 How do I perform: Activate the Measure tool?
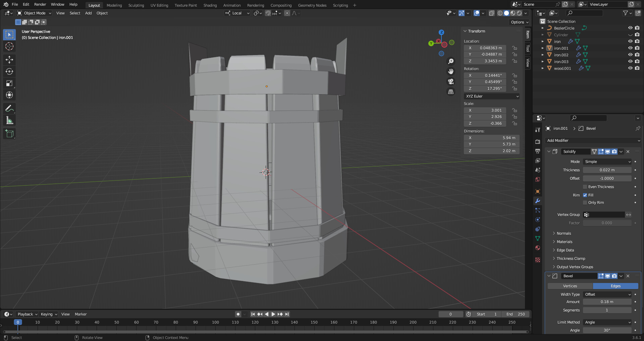9,120
